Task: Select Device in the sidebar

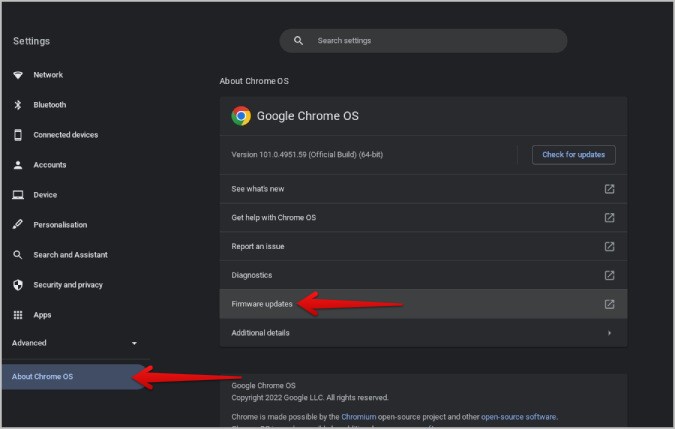Action: (45, 195)
